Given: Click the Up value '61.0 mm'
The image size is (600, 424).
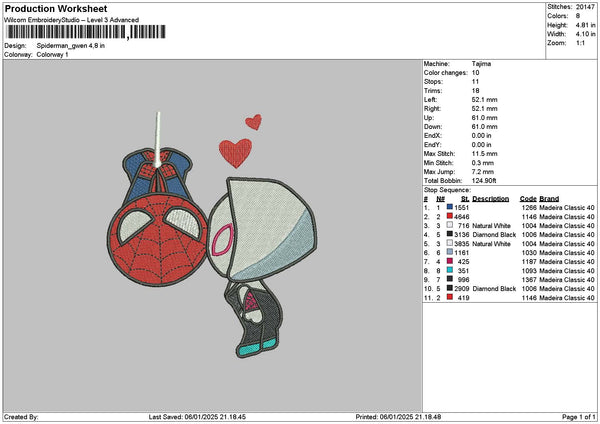Looking at the screenshot, I should (x=484, y=118).
